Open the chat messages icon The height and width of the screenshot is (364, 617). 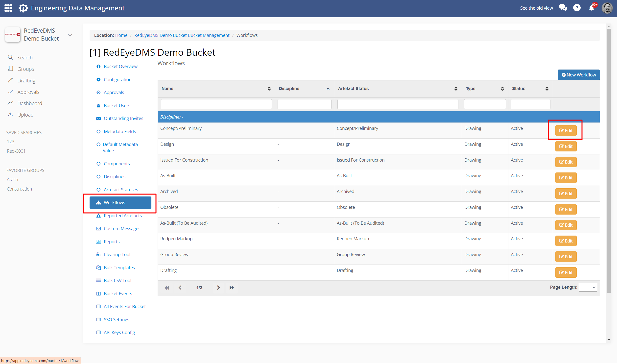563,8
